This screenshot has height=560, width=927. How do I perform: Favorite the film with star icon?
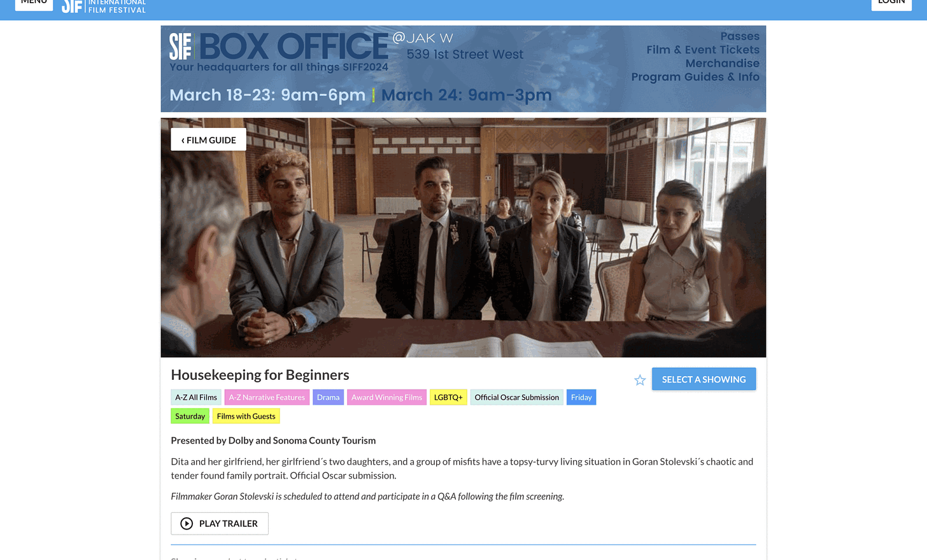(640, 380)
